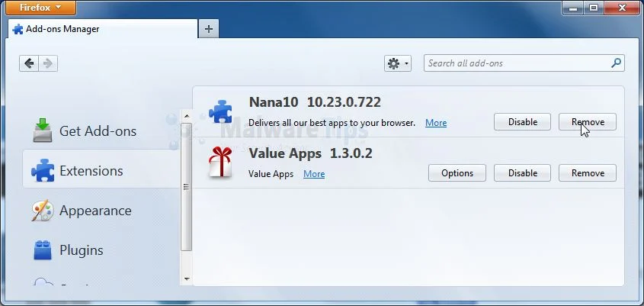Remove the Value Apps extension
Screen dimensions: 644x306
coord(588,173)
